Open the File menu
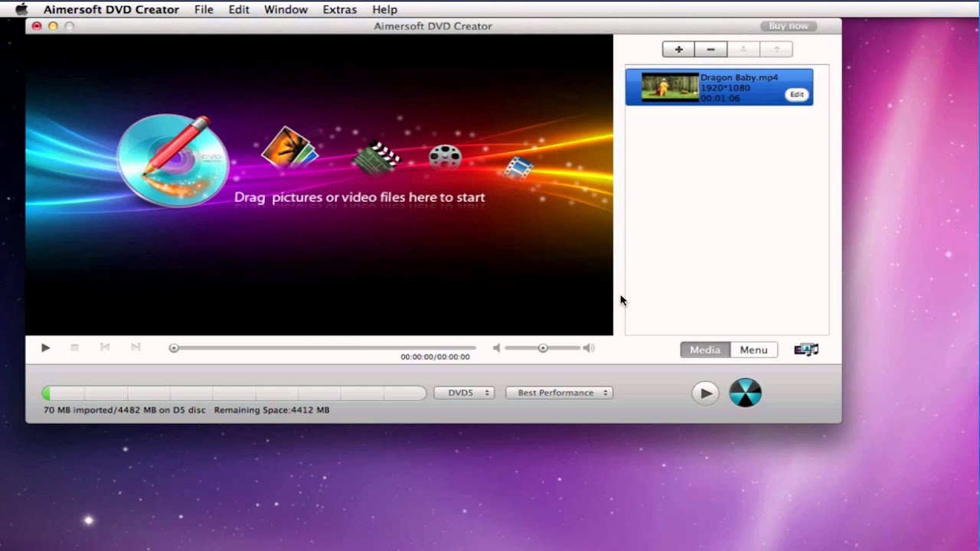Image resolution: width=980 pixels, height=551 pixels. (x=204, y=9)
